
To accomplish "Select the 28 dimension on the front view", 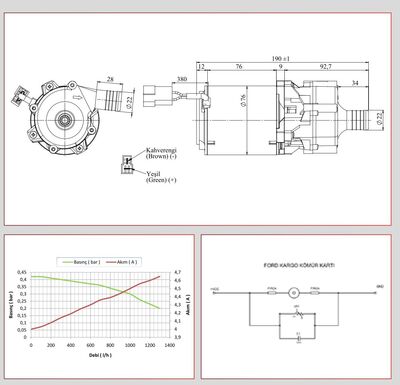I will click(x=110, y=79).
